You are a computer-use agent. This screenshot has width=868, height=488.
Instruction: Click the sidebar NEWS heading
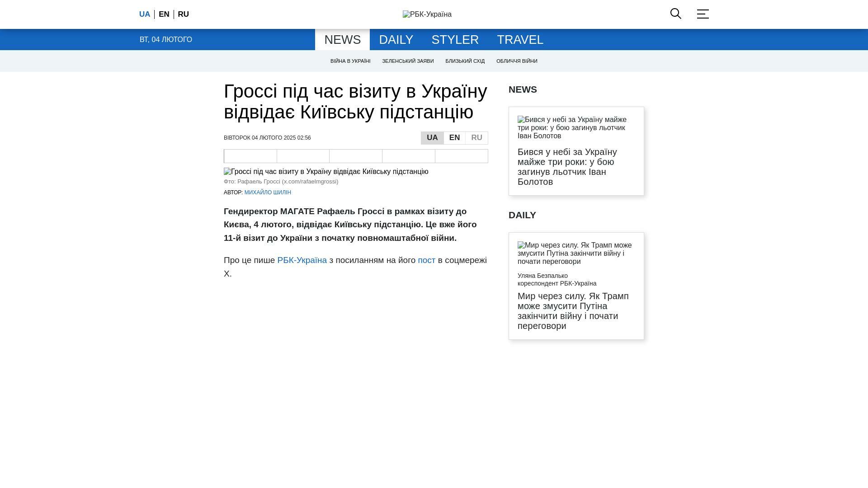click(523, 89)
